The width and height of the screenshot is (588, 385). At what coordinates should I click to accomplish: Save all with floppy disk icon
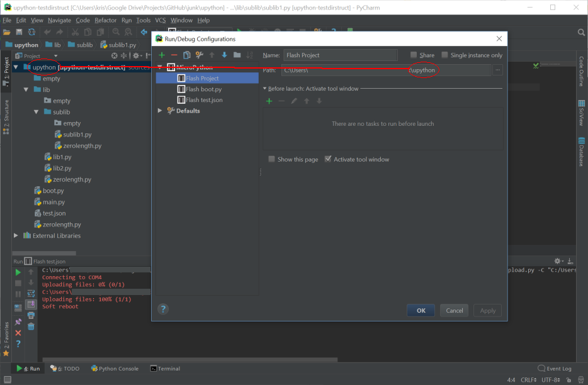(19, 32)
